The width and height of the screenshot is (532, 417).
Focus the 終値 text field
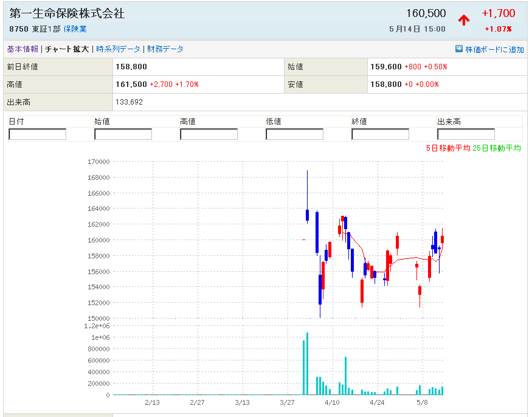click(x=381, y=134)
